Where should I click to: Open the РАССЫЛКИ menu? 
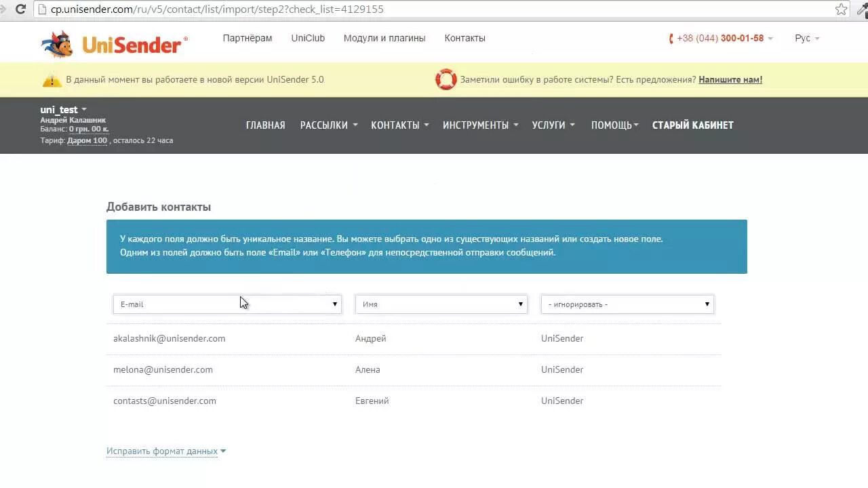coord(329,125)
